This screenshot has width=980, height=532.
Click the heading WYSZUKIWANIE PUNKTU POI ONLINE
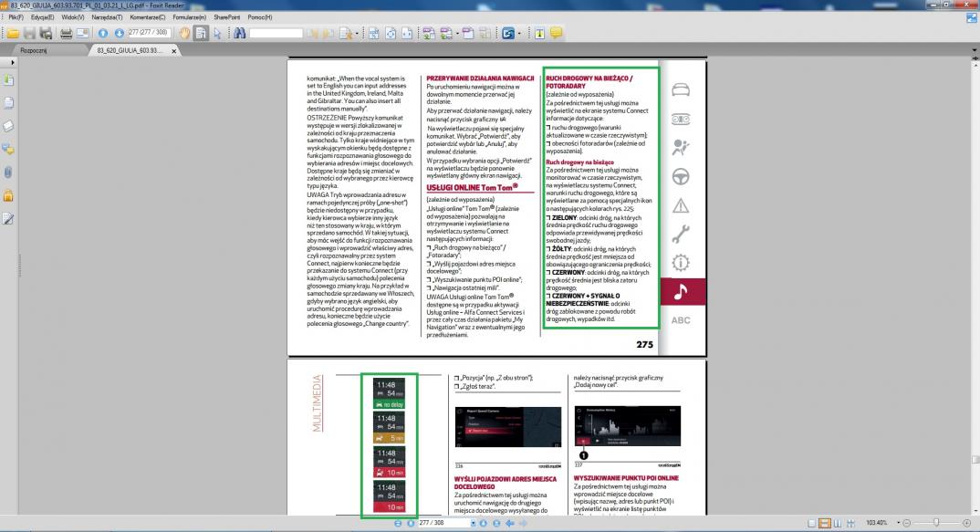tap(626, 478)
